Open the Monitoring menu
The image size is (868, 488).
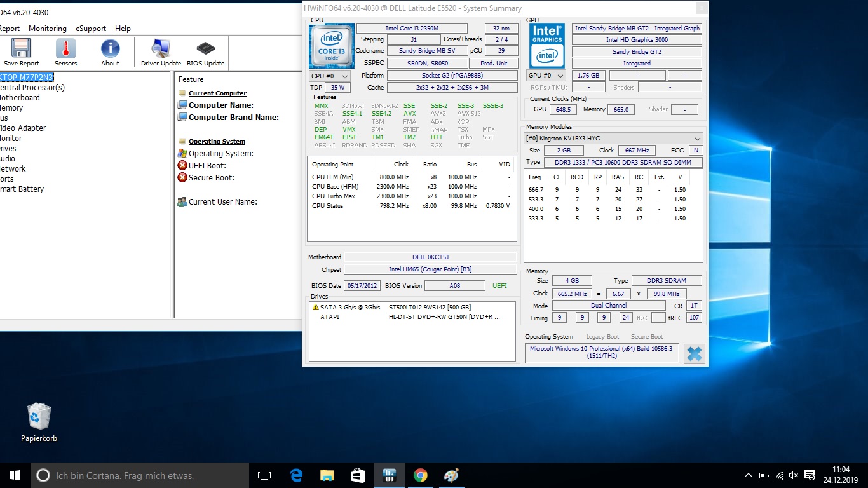click(x=48, y=29)
